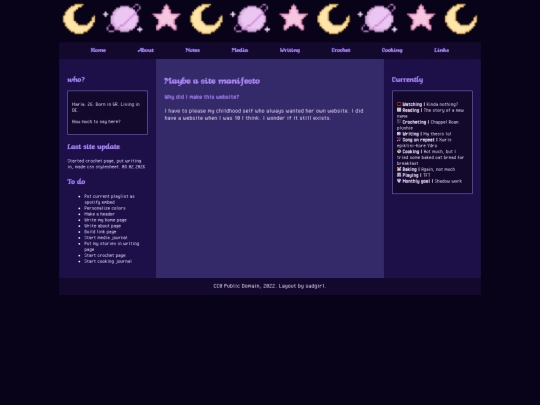This screenshot has width=540, height=405.
Task: Click the 'Shadow work' monthly goal text
Action: pyautogui.click(x=448, y=181)
